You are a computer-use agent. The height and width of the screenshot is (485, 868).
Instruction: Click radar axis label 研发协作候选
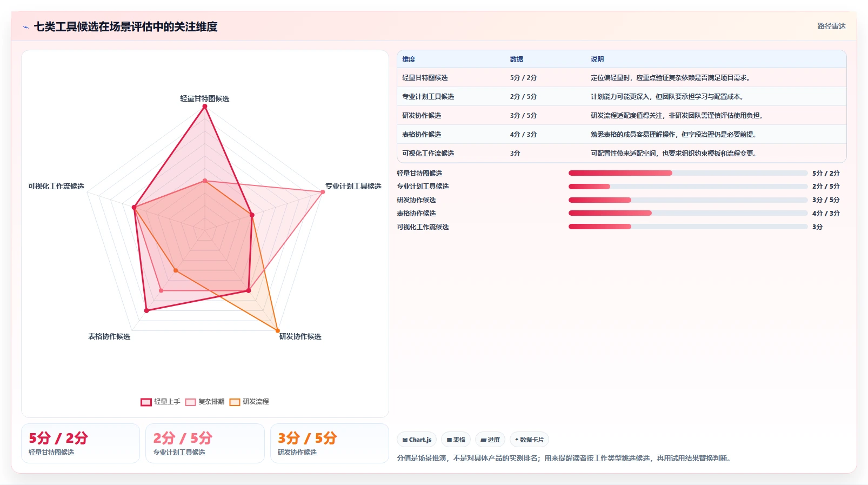tap(301, 336)
